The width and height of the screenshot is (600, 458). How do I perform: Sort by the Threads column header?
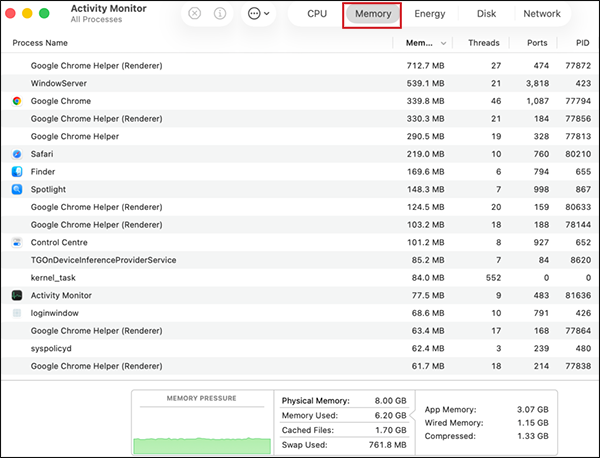(x=484, y=43)
